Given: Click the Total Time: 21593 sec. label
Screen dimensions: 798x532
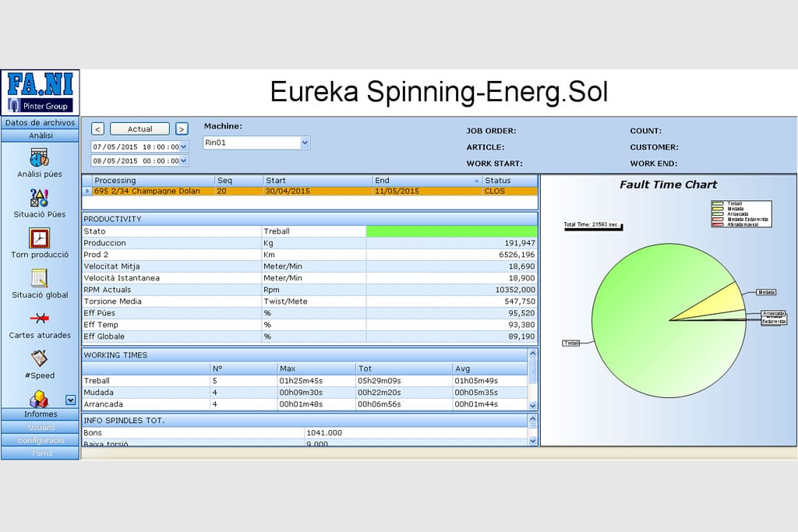Looking at the screenshot, I should pos(591,224).
